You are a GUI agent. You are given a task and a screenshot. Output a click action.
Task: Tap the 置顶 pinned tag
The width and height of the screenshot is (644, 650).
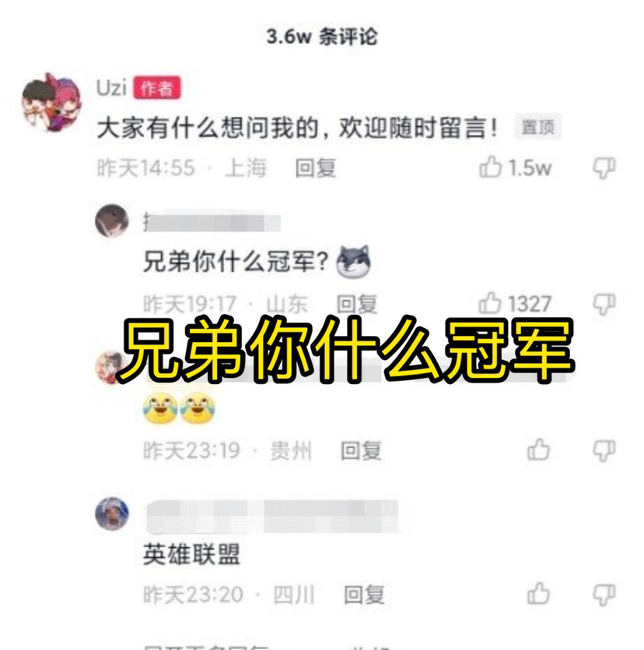[538, 127]
